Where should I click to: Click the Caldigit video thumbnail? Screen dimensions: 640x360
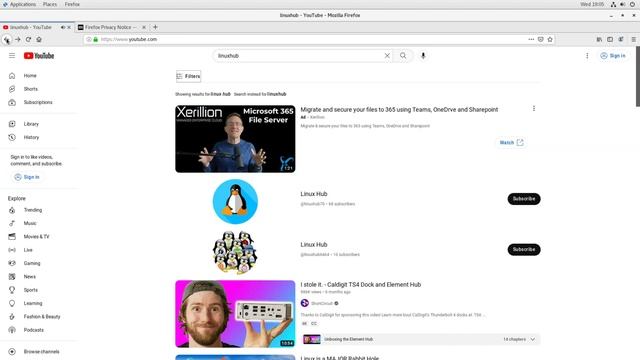(x=235, y=314)
